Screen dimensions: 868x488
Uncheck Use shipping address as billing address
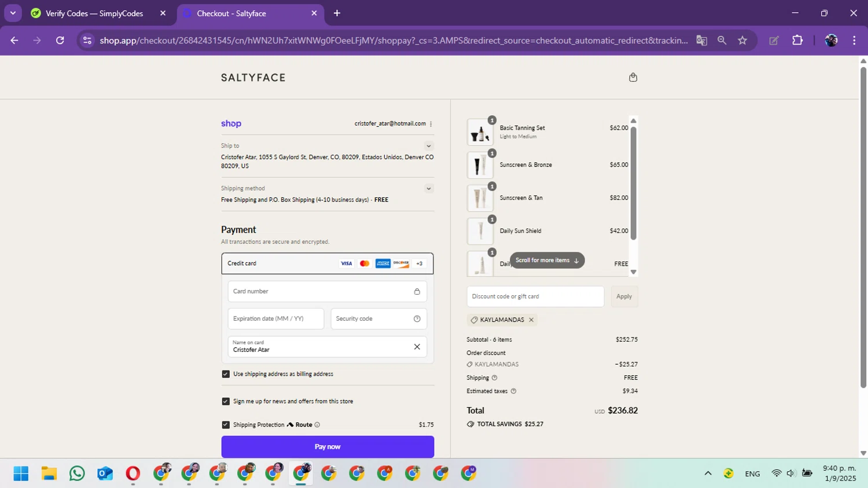click(x=226, y=374)
